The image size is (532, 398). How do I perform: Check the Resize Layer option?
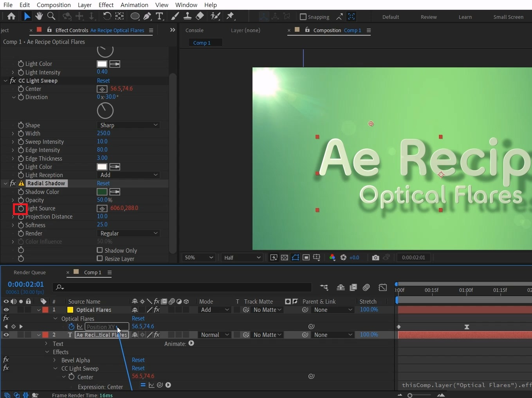[x=100, y=259]
